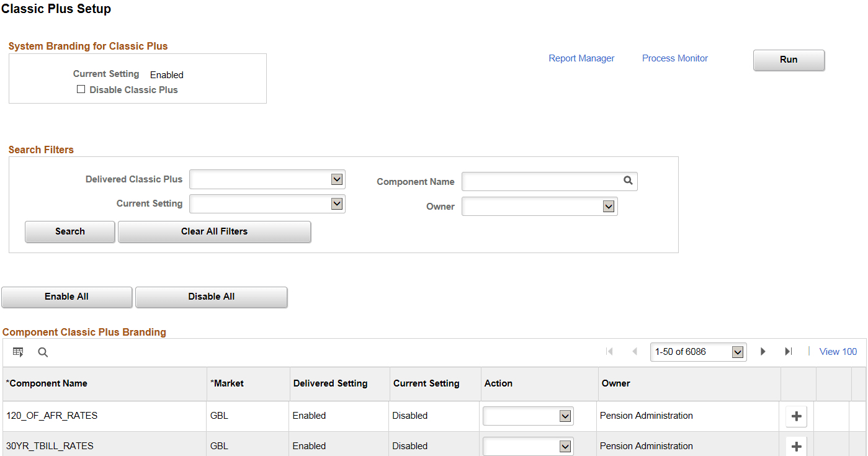This screenshot has height=456, width=868.
Task: Open the Delivered Classic Plus dropdown
Action: [338, 179]
